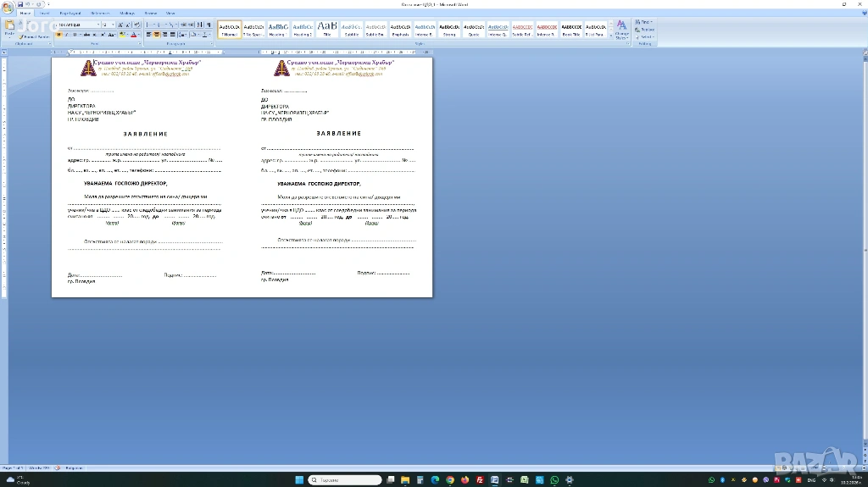Show or hide paragraph marks

(x=209, y=25)
